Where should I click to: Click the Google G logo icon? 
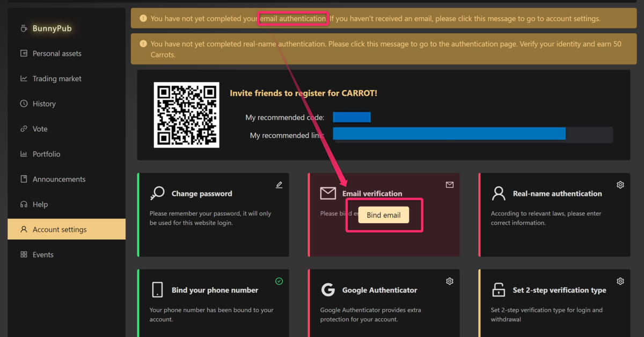[328, 290]
